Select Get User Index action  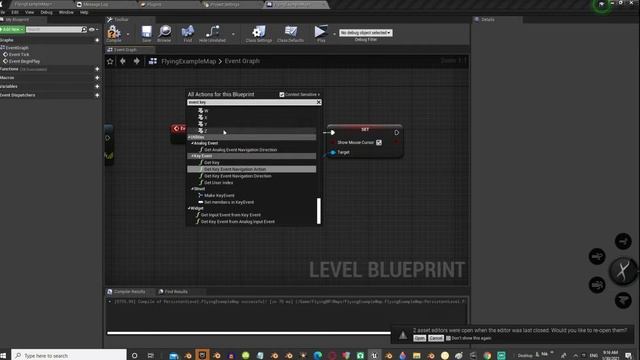(x=218, y=182)
